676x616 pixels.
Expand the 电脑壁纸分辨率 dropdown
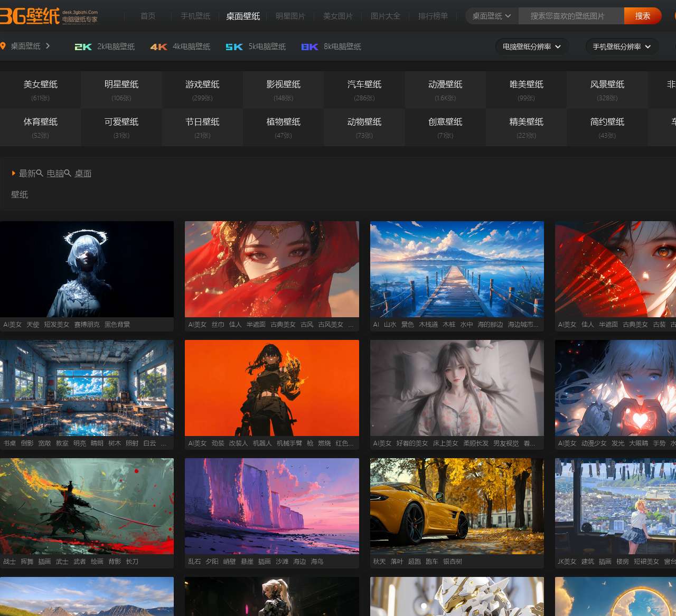click(x=532, y=46)
